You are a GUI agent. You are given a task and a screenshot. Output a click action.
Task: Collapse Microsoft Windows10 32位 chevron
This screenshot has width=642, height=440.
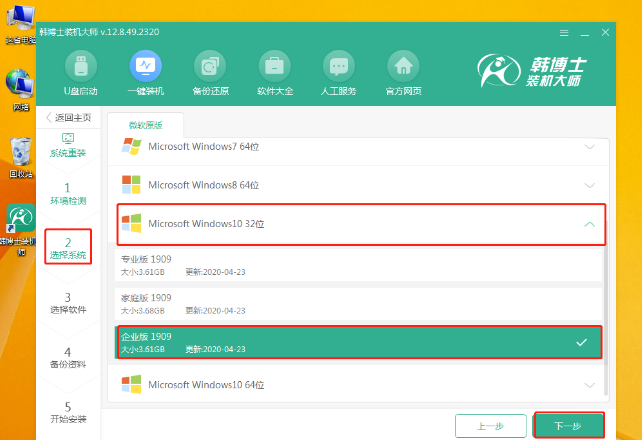590,224
